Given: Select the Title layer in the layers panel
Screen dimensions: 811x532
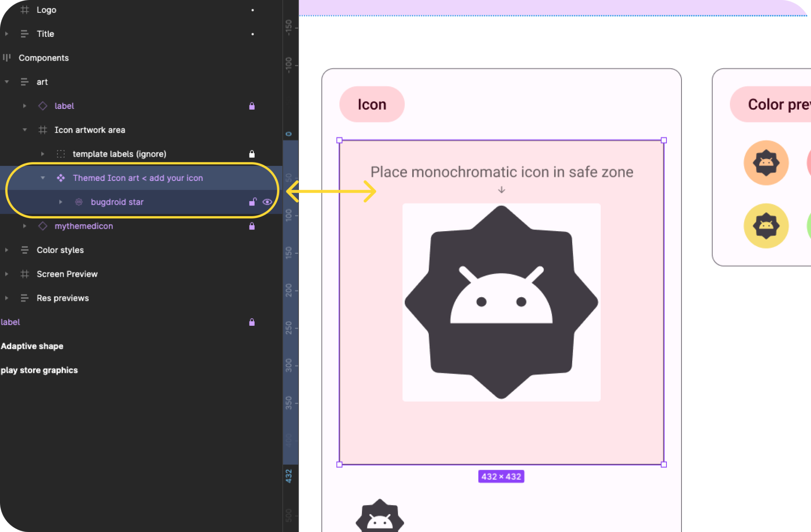Looking at the screenshot, I should [46, 34].
